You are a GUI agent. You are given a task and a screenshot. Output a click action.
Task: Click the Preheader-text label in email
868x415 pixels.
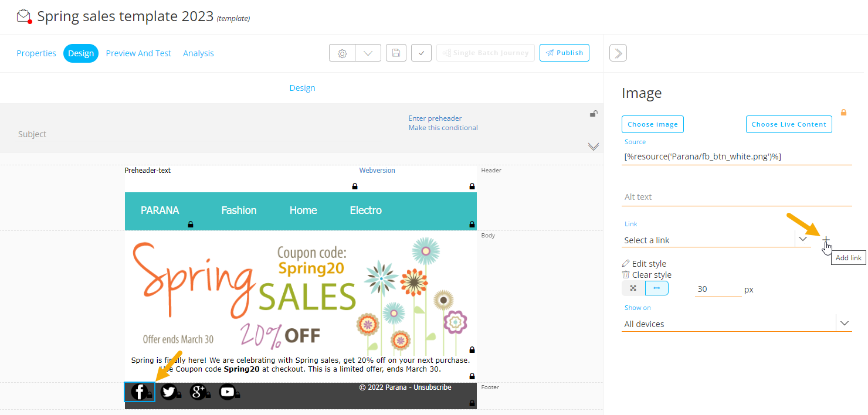click(x=148, y=171)
